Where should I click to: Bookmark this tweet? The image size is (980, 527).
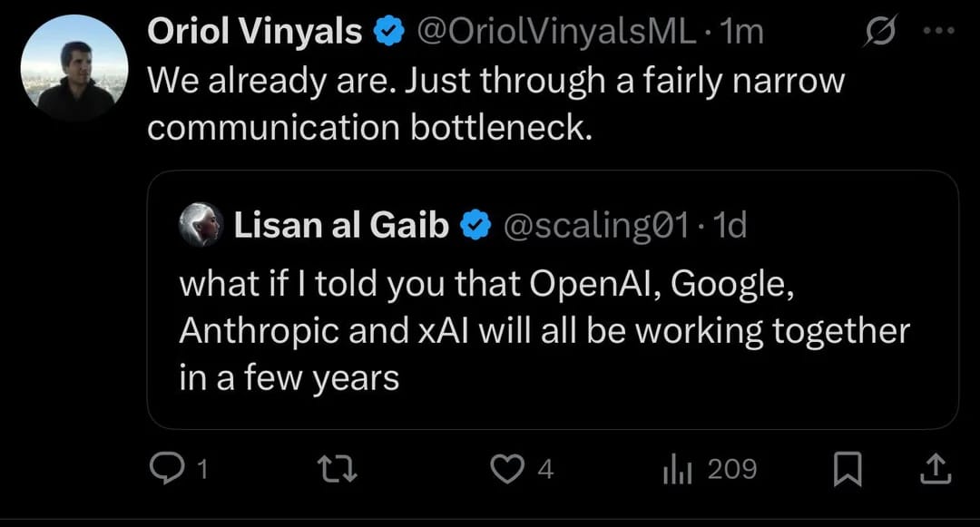(x=848, y=469)
